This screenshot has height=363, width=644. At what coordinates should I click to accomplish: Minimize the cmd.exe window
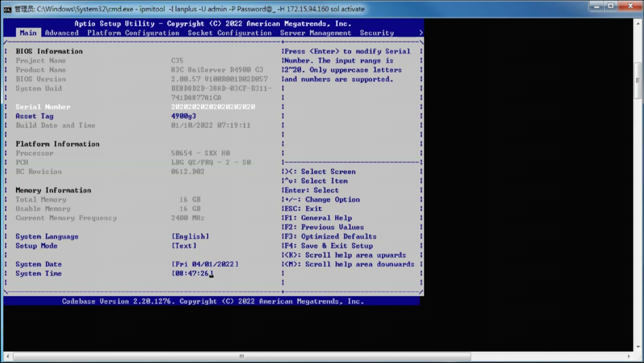pos(597,6)
